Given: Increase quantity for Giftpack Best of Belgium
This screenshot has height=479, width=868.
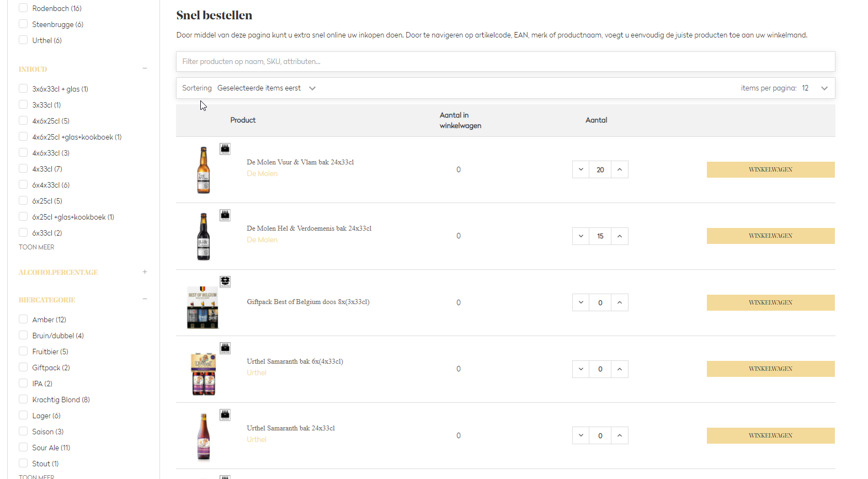Looking at the screenshot, I should coord(620,302).
